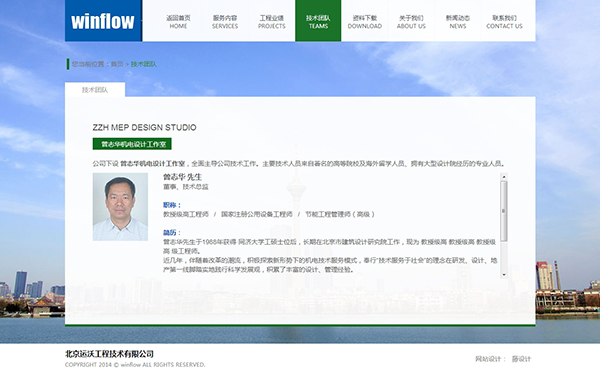Open the PROJECTS navigation item
This screenshot has width=600, height=375.
click(x=272, y=22)
